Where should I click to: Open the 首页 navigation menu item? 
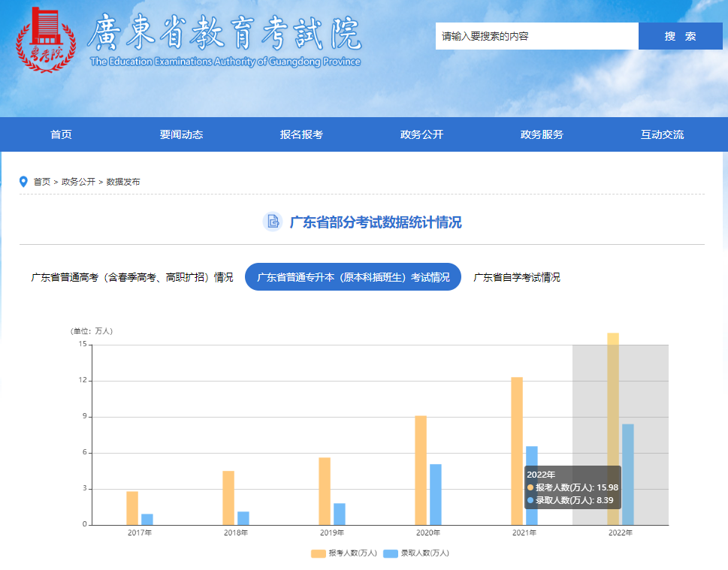(x=62, y=134)
